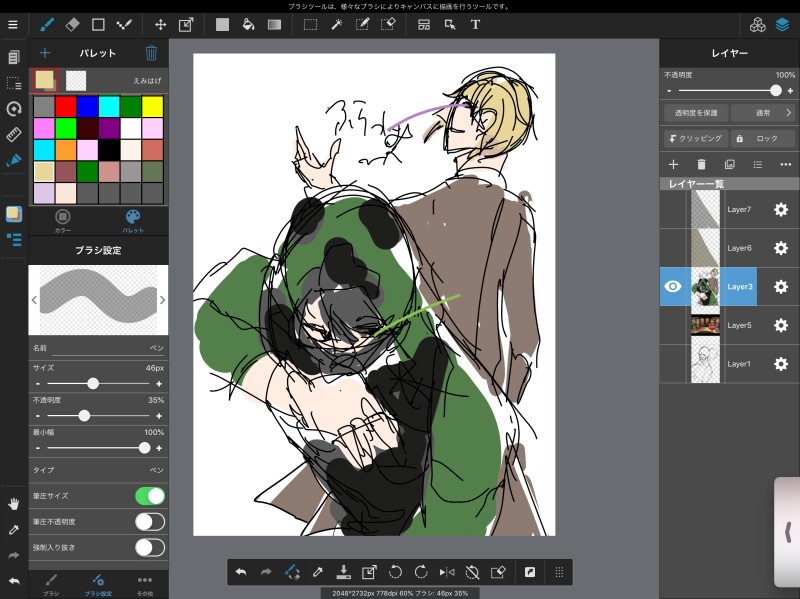
Task: Pick the red palette swatch
Action: [x=65, y=107]
